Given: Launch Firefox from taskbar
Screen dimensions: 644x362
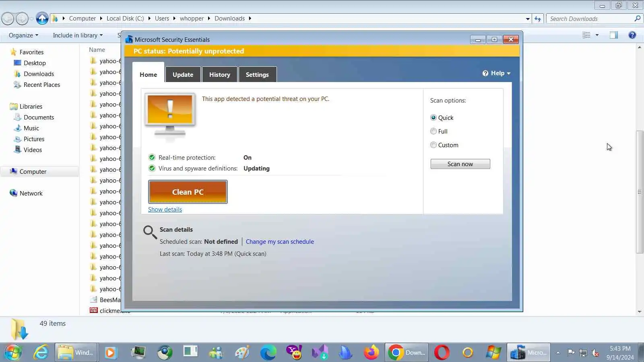Looking at the screenshot, I should 371,353.
